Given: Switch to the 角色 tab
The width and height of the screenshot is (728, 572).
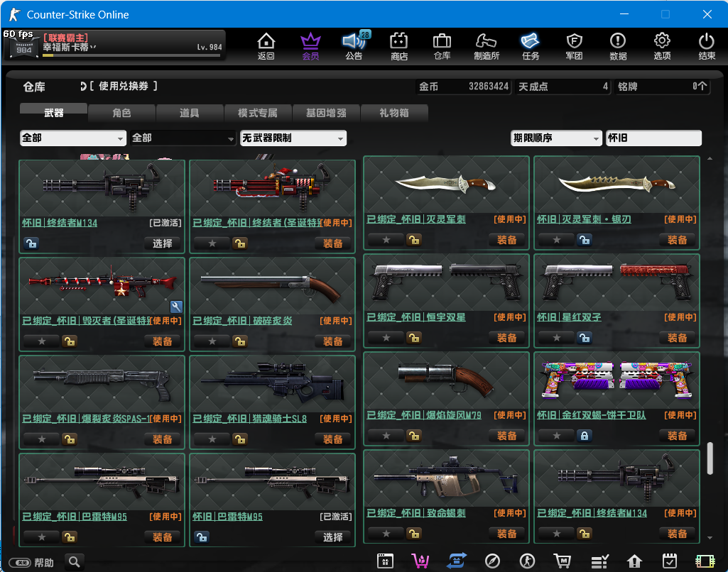Looking at the screenshot, I should (121, 112).
